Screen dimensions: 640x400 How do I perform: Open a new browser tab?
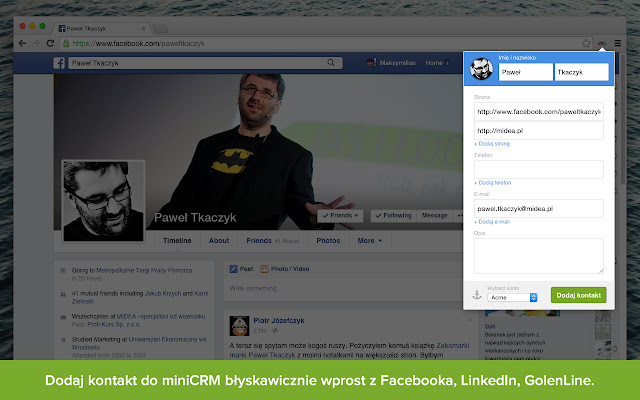click(x=160, y=29)
